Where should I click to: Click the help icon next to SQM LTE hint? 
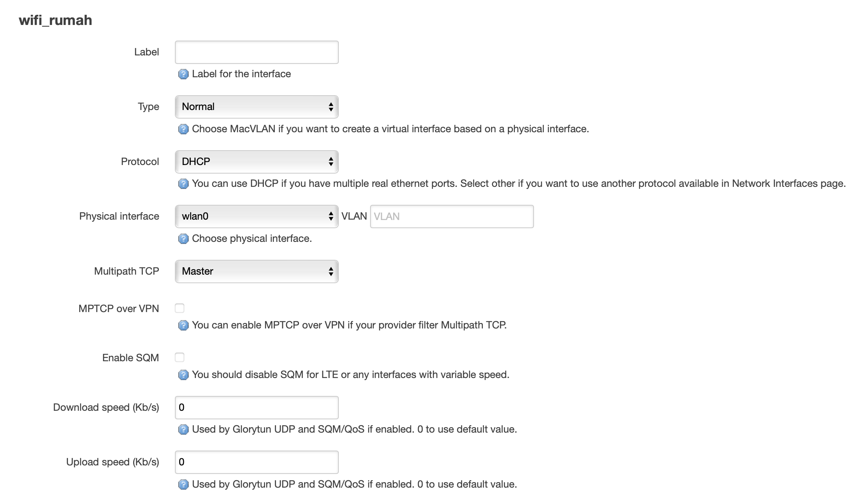[x=183, y=375]
